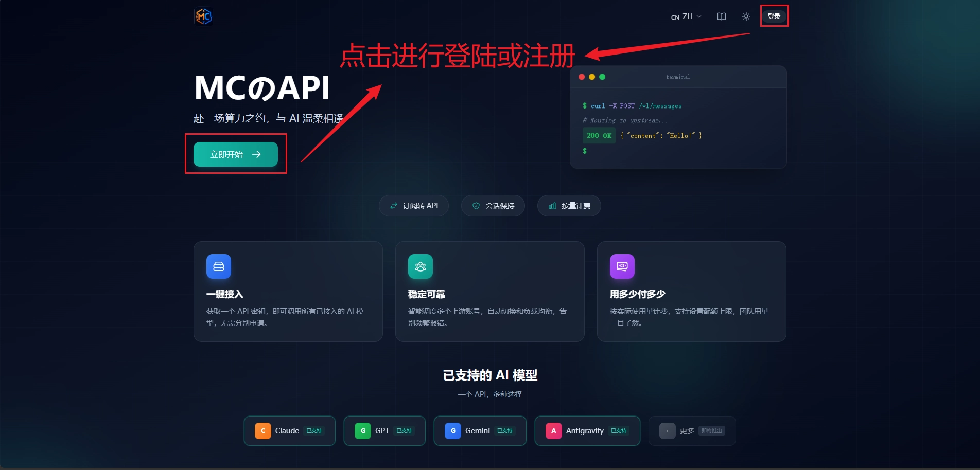The width and height of the screenshot is (980, 470).
Task: Click the 稳定可靠 card title
Action: [427, 294]
